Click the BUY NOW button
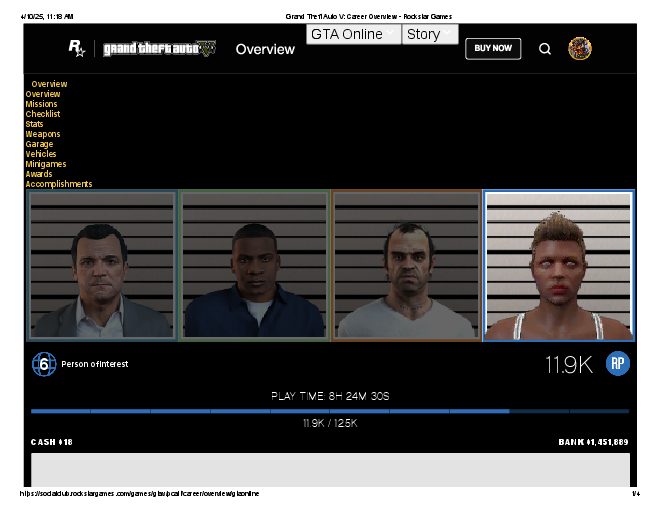 point(493,48)
